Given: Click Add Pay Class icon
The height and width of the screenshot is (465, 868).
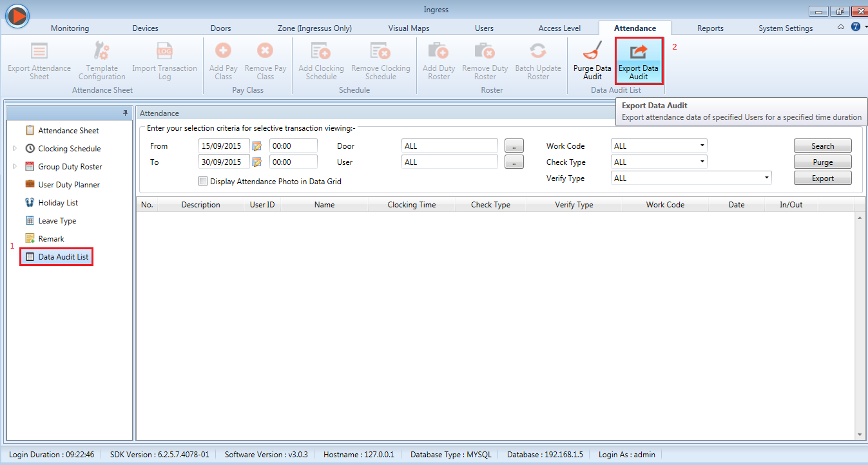Looking at the screenshot, I should (223, 52).
